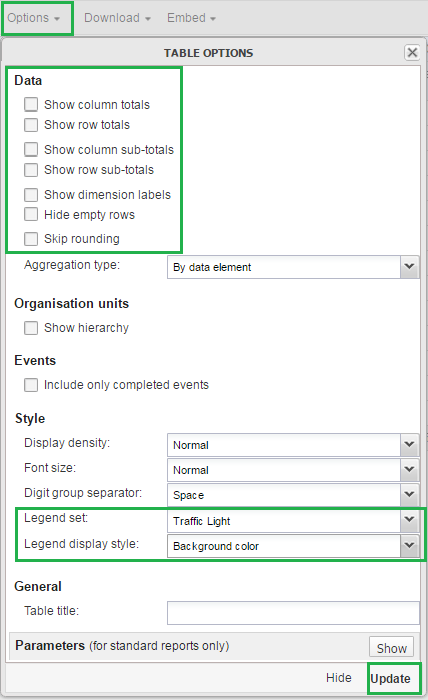This screenshot has height=700, width=428.
Task: Enable Skip rounding checkbox
Action: [31, 239]
